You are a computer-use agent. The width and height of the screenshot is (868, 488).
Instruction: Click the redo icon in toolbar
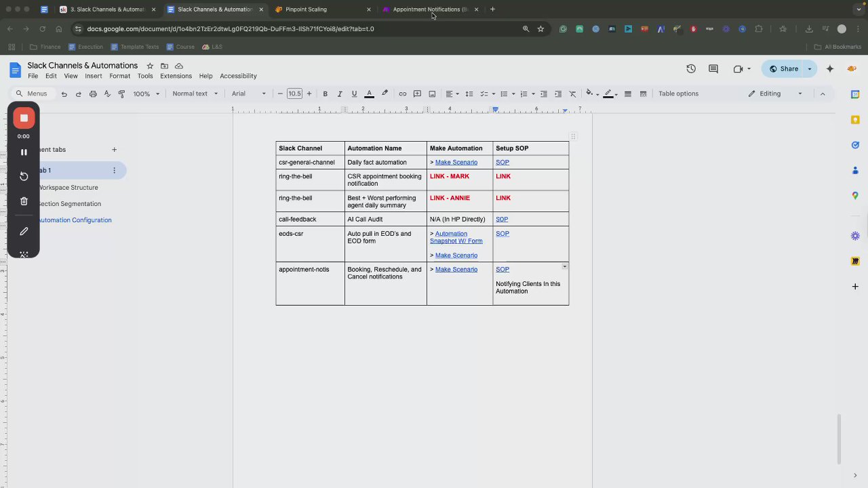coord(79,94)
